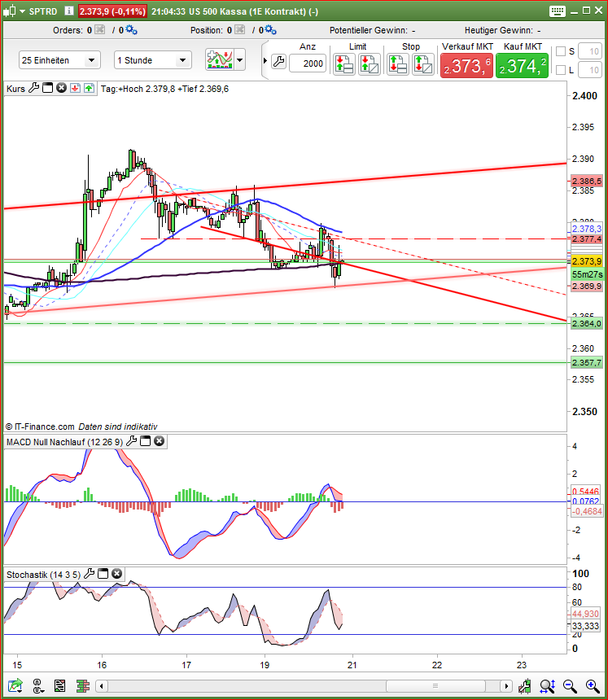
Task: Click the 2.373,9 (-0,11%) price change box
Action: 112,11
